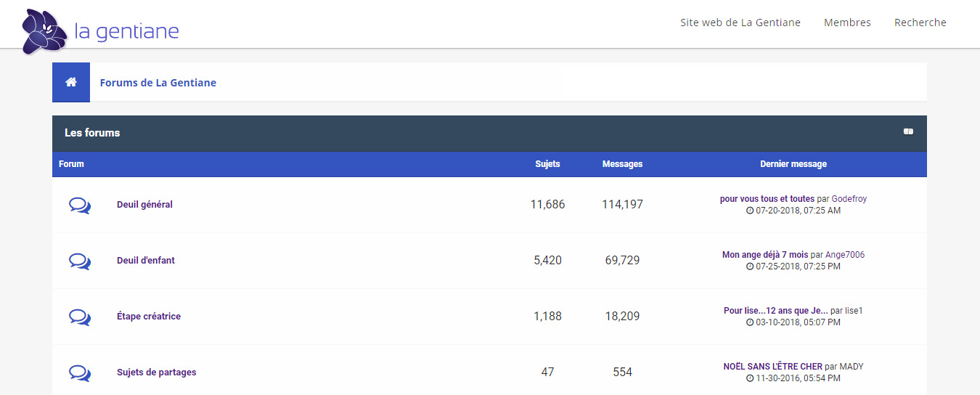Open the Deuil général forum
Screen dimensions: 980x395
coord(144,205)
